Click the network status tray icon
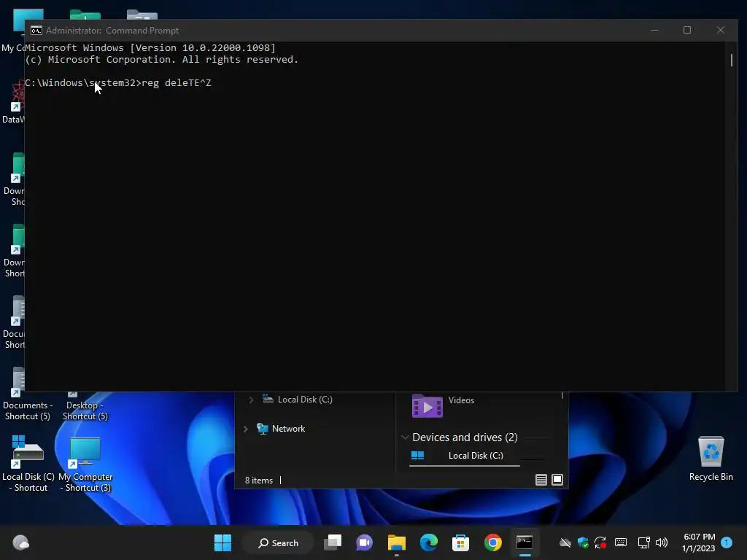Image resolution: width=747 pixels, height=560 pixels. (643, 542)
